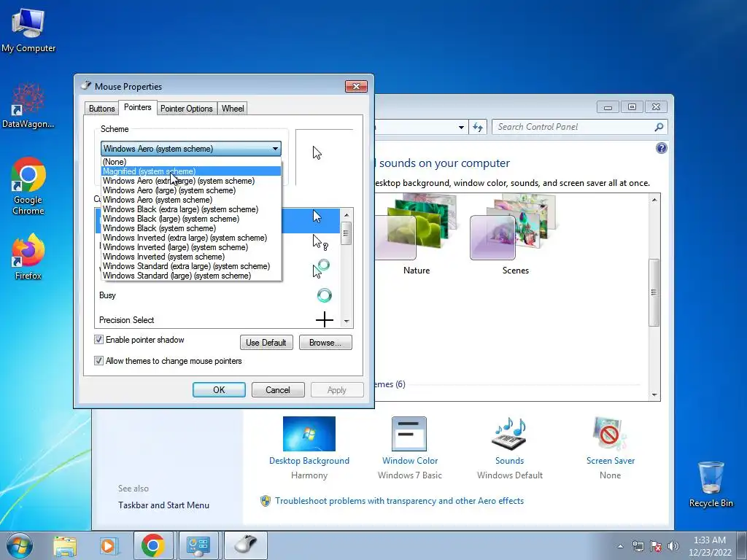Toggle Allow themes to change mouse pointers

coord(98,360)
